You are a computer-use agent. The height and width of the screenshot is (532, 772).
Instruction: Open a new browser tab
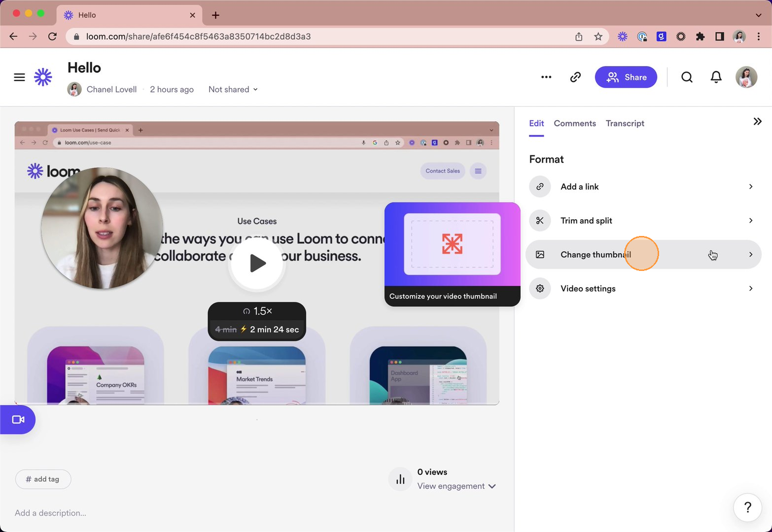coord(215,15)
